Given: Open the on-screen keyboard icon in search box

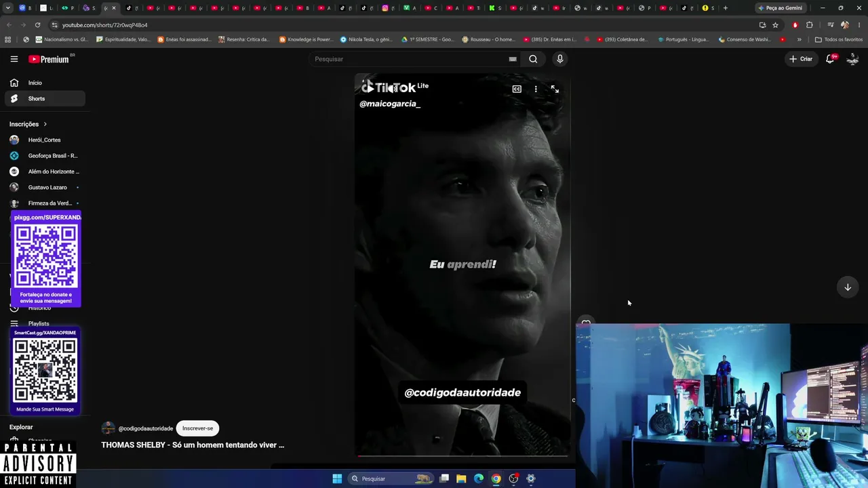Looking at the screenshot, I should coord(513,59).
